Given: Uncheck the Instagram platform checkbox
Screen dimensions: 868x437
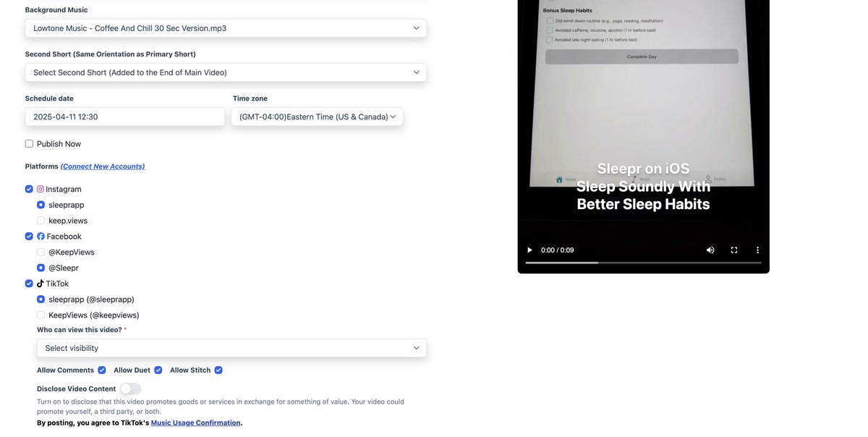Looking at the screenshot, I should coord(29,189).
